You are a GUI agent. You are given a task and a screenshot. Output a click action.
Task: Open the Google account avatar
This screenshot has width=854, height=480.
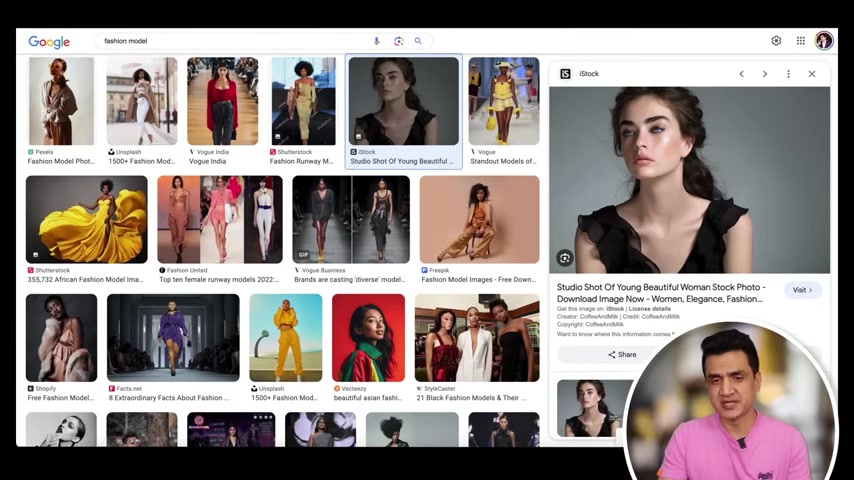pos(824,40)
